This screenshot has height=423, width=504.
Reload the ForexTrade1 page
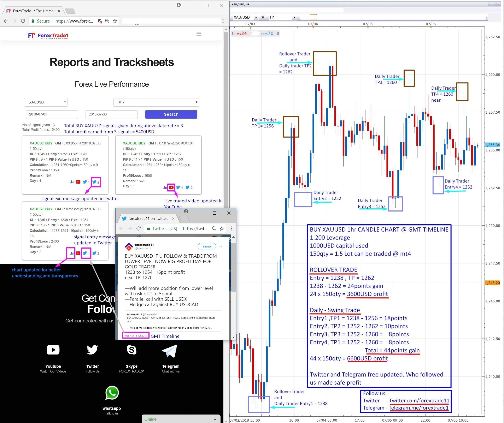23,21
